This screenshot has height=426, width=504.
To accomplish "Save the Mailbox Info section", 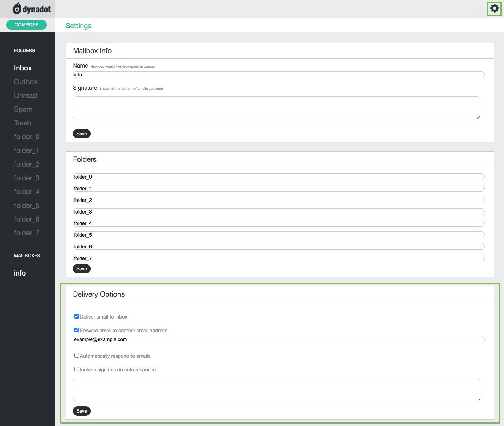I will click(81, 134).
